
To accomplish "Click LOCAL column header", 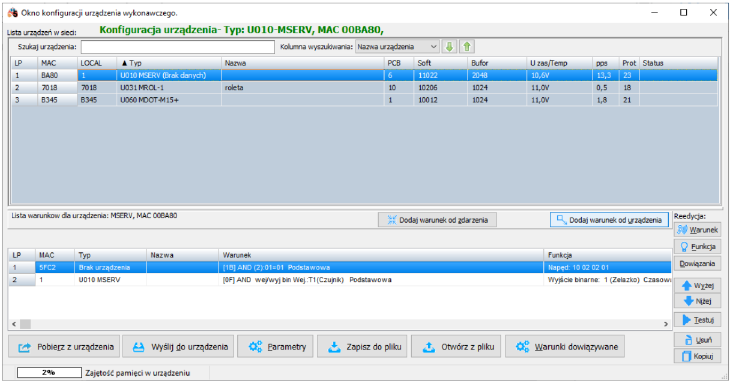I will 97,63.
